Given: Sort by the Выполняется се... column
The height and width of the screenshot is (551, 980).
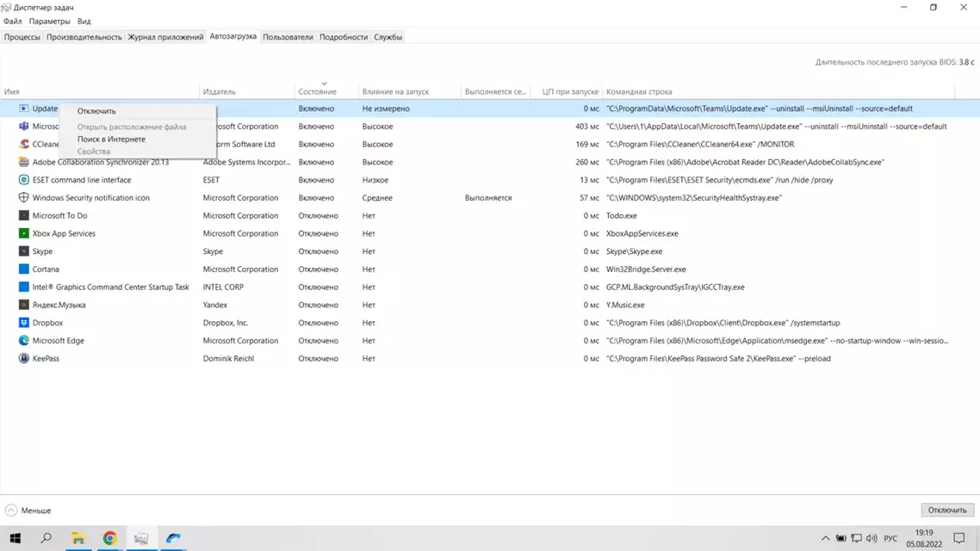Looking at the screenshot, I should pyautogui.click(x=495, y=92).
